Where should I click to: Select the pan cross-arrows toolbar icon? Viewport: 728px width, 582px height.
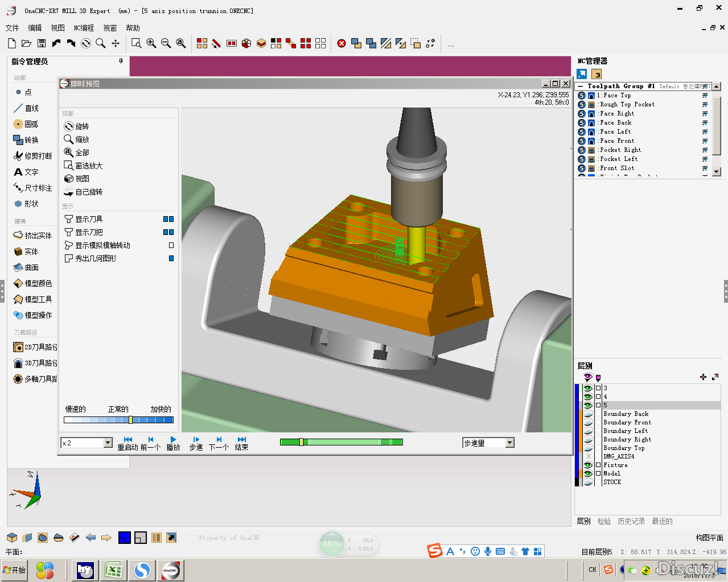116,43
